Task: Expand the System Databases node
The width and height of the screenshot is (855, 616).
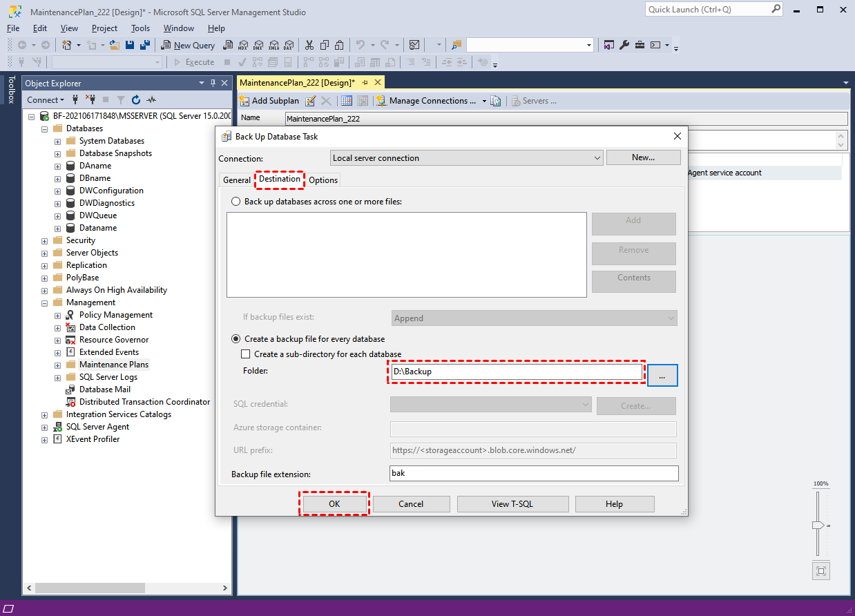Action: (x=57, y=141)
